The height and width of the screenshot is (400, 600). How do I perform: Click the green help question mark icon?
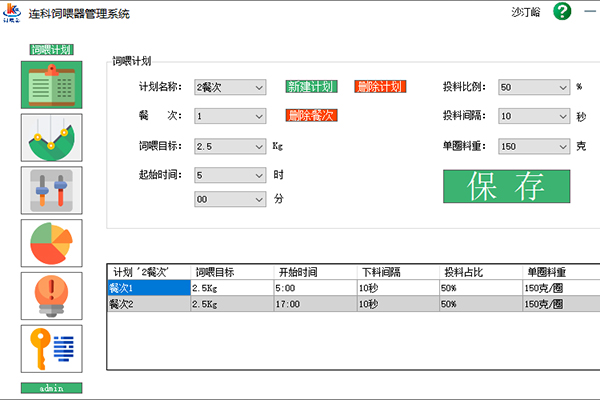(562, 13)
